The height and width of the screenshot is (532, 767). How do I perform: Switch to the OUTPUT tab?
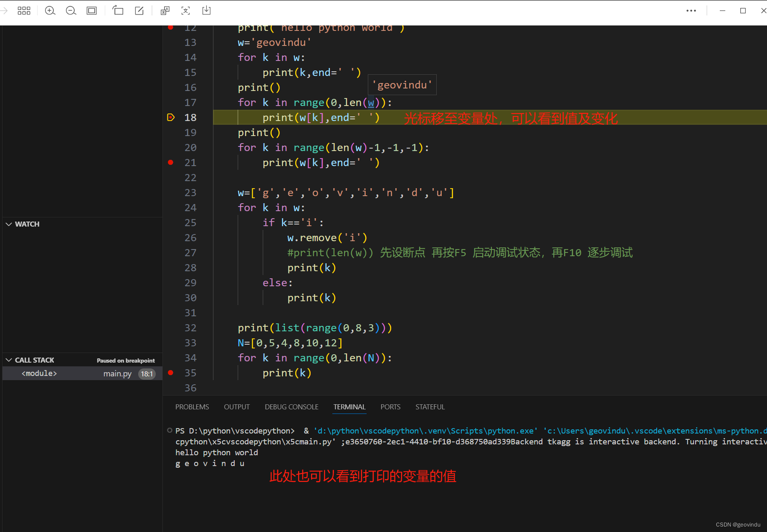237,407
